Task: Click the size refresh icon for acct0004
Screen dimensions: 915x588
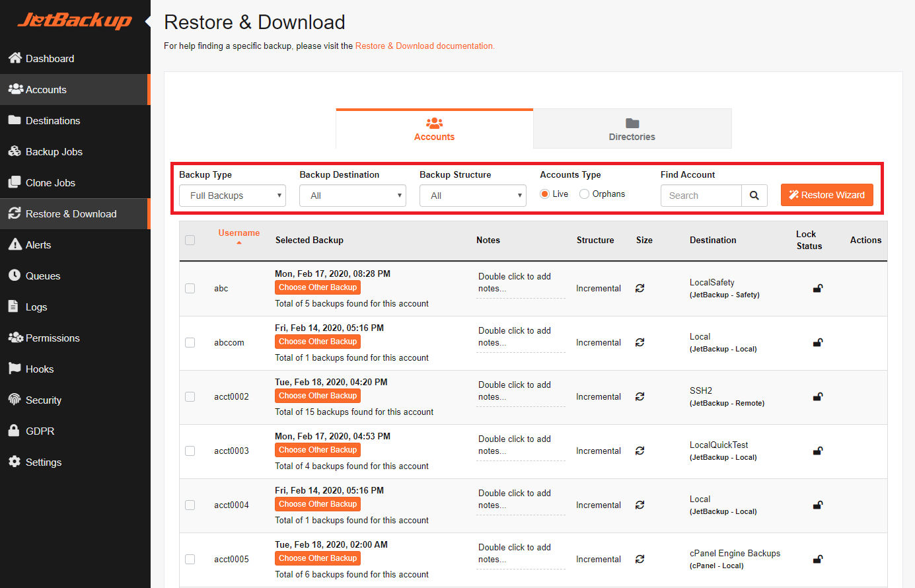Action: coord(640,505)
